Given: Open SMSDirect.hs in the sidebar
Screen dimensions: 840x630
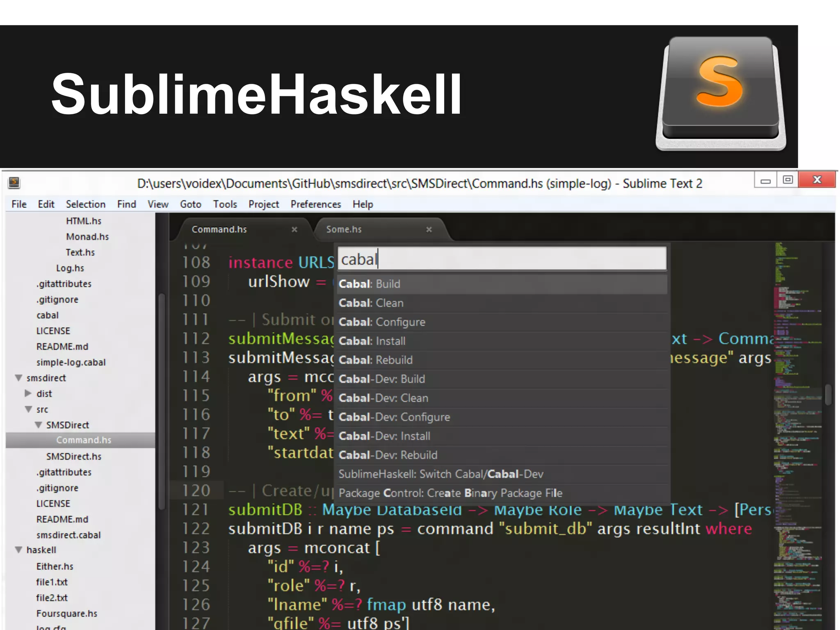Looking at the screenshot, I should click(74, 457).
